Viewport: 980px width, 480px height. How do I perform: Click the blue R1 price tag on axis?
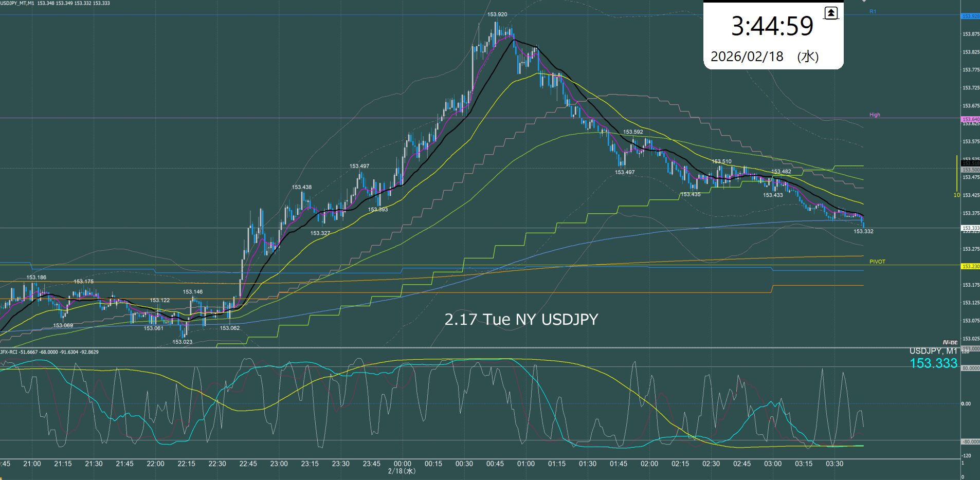(970, 16)
